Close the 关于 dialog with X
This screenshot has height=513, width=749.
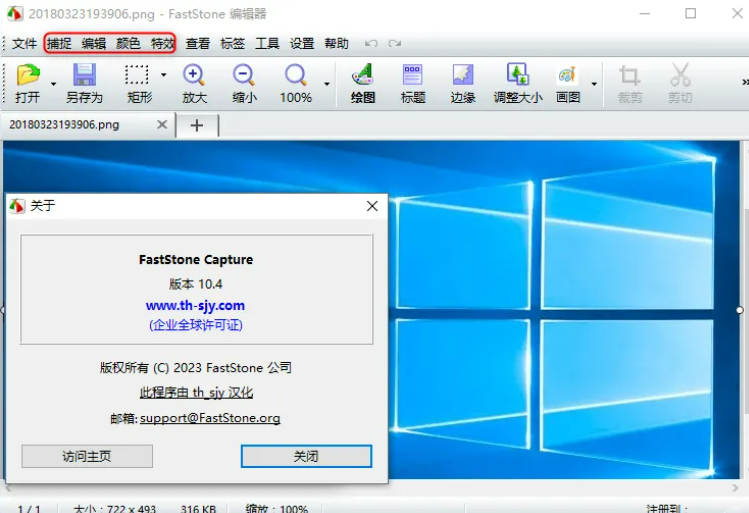click(372, 206)
